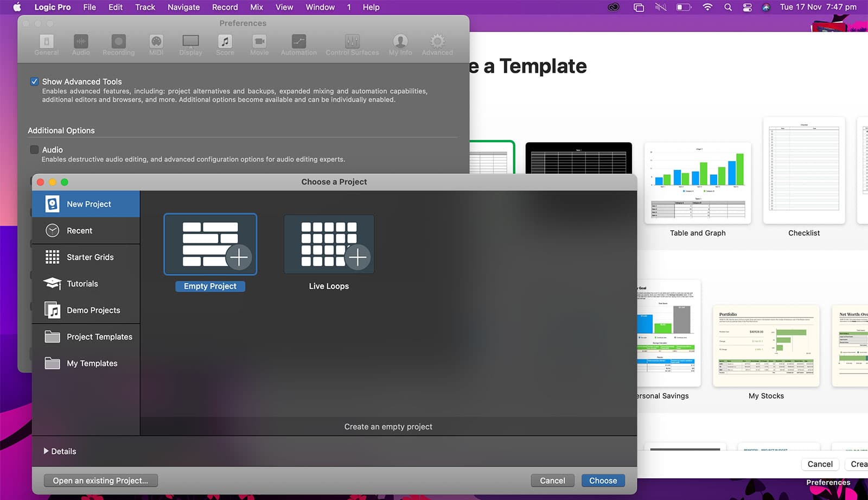Open Creative Cloud menu bar icon
The image size is (868, 500).
(614, 7)
